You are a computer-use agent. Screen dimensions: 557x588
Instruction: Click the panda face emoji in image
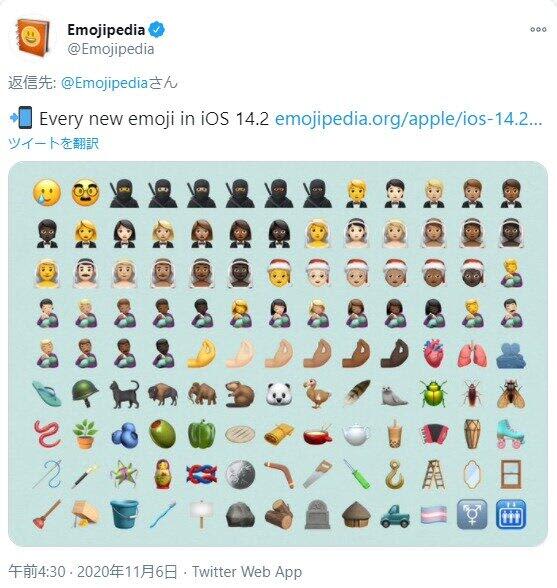pos(279,394)
